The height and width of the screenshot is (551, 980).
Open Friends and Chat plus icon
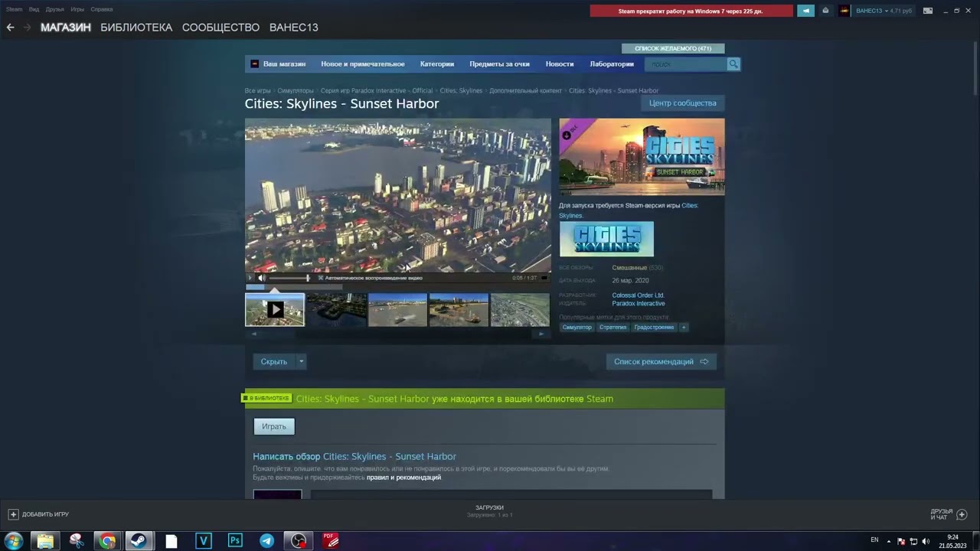pos(962,514)
